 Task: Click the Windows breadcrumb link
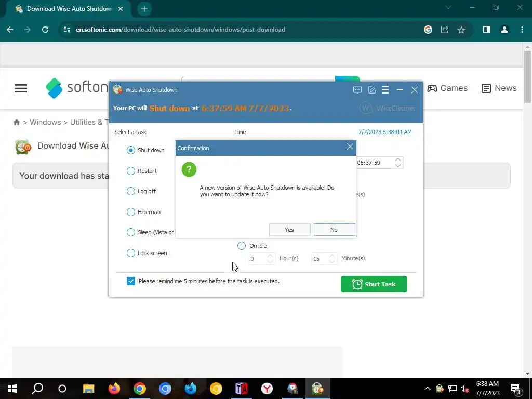pos(46,122)
